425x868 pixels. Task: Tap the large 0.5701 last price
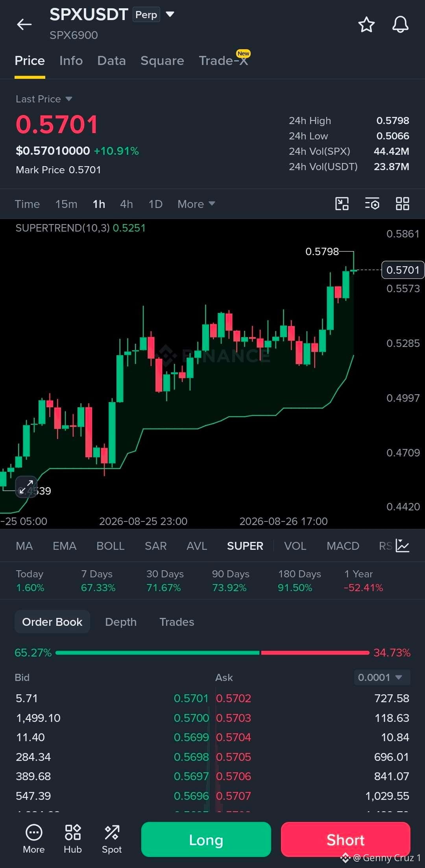pyautogui.click(x=57, y=124)
